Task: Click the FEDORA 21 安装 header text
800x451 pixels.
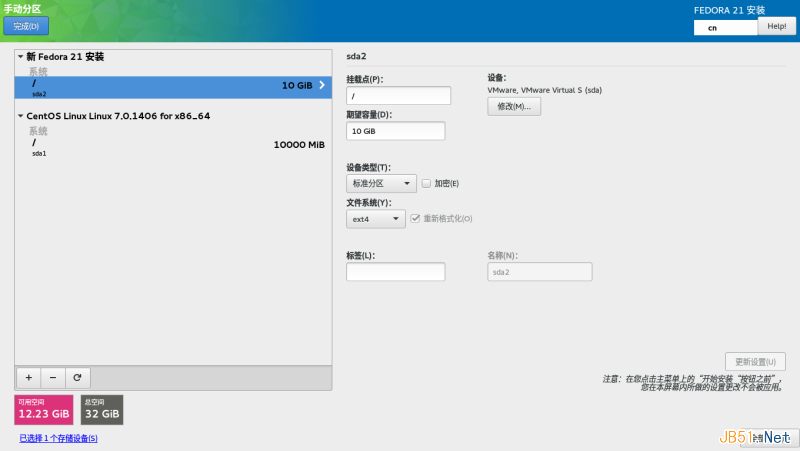Action: click(x=729, y=10)
